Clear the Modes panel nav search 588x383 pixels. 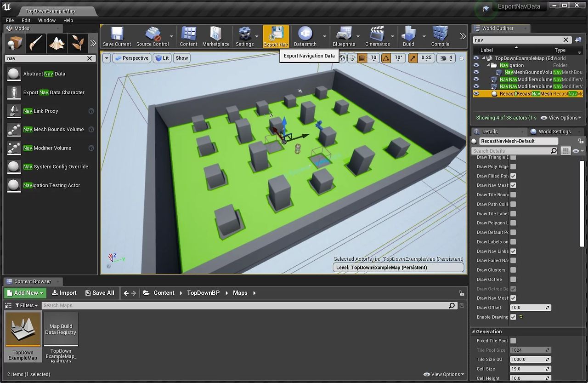[x=90, y=58]
